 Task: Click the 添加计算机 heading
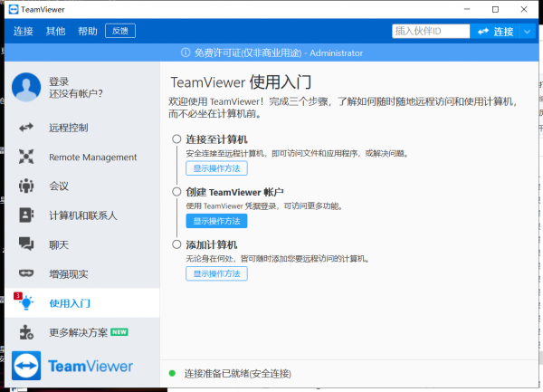click(x=212, y=244)
